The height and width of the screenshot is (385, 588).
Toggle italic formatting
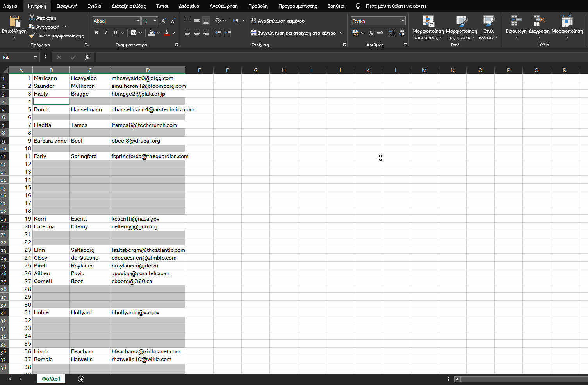coord(106,33)
